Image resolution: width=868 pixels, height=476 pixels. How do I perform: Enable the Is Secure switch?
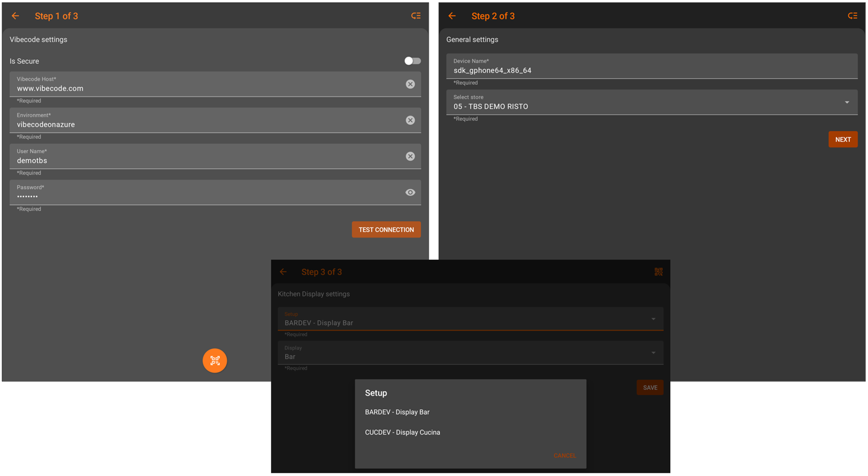pyautogui.click(x=412, y=61)
